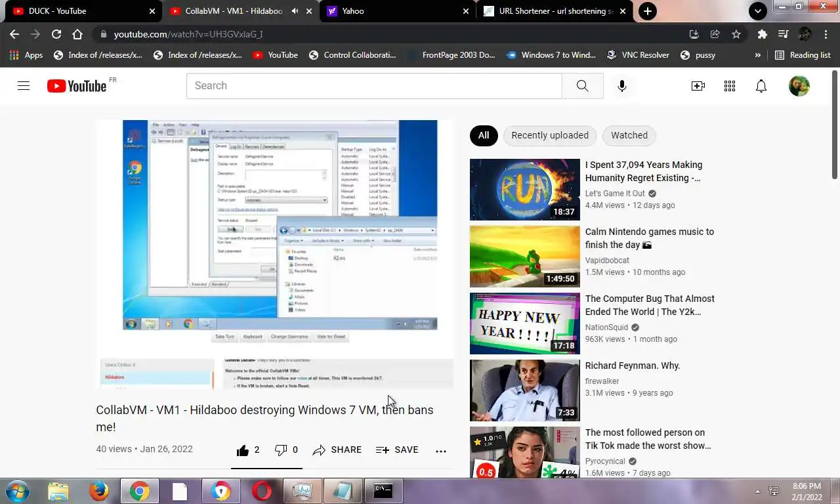Viewport: 840px width, 504px height.
Task: Click the main video player
Action: pyautogui.click(x=275, y=255)
